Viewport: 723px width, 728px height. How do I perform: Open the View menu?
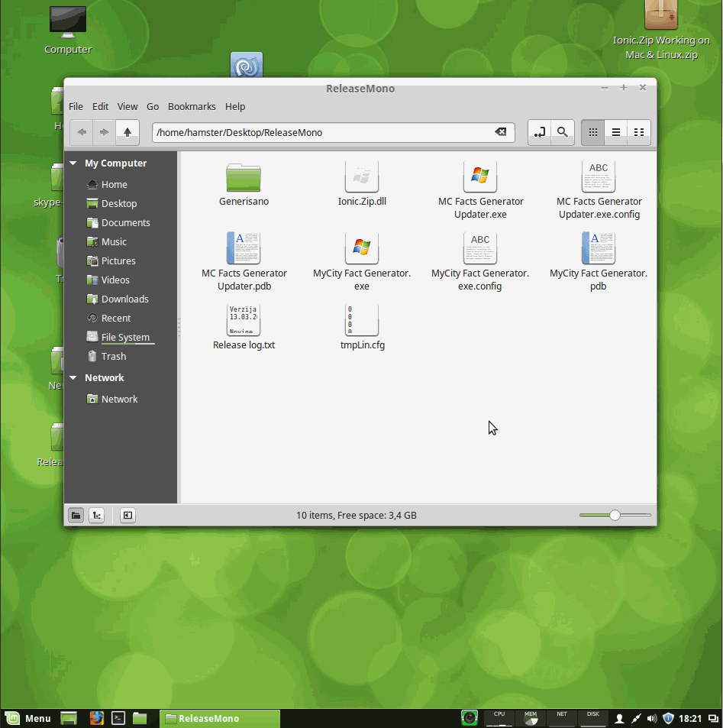pos(127,107)
